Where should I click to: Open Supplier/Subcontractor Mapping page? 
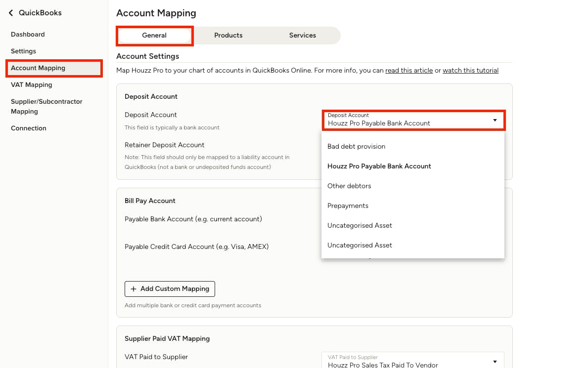pyautogui.click(x=46, y=106)
